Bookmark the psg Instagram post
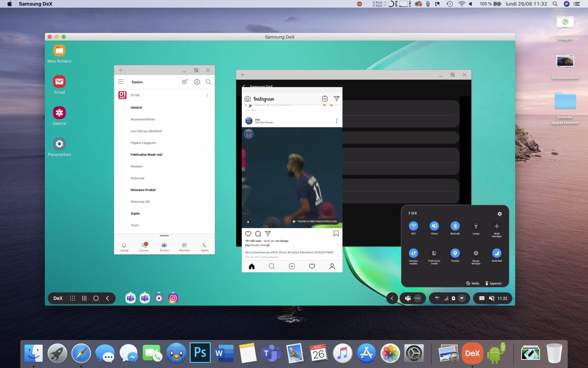This screenshot has width=588, height=368. (x=336, y=234)
